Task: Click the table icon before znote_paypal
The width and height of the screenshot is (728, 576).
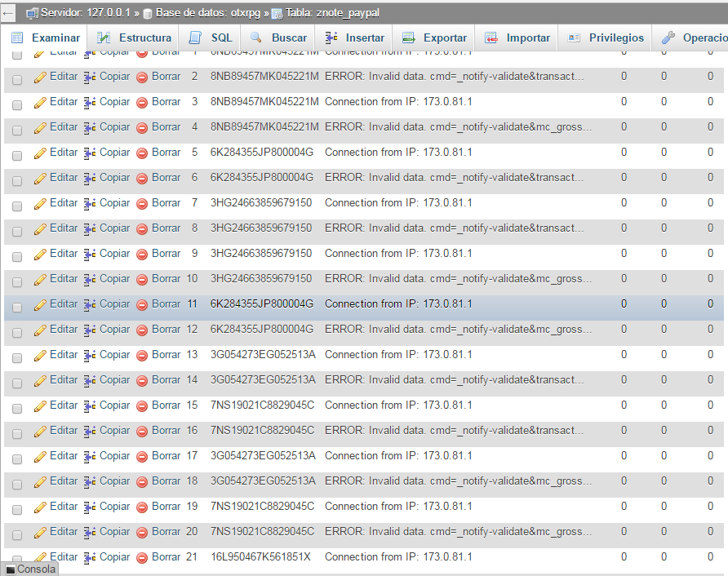Action: [x=277, y=14]
